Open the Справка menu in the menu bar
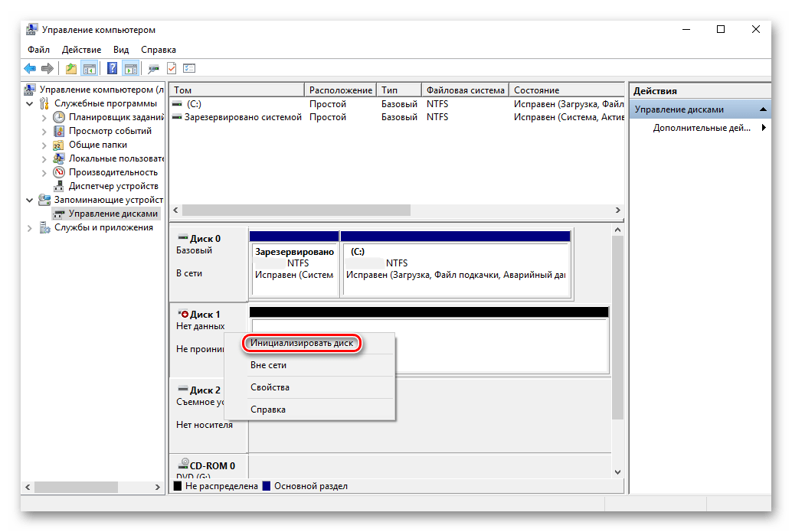Screen dimensions: 792x532 [x=158, y=50]
